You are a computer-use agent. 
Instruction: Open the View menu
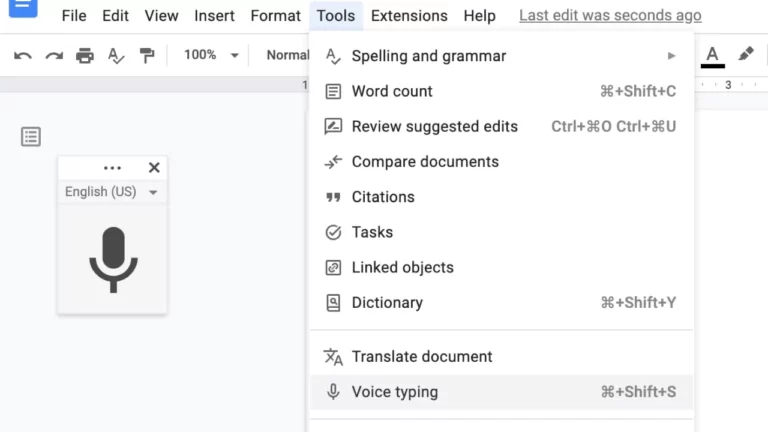coord(161,16)
